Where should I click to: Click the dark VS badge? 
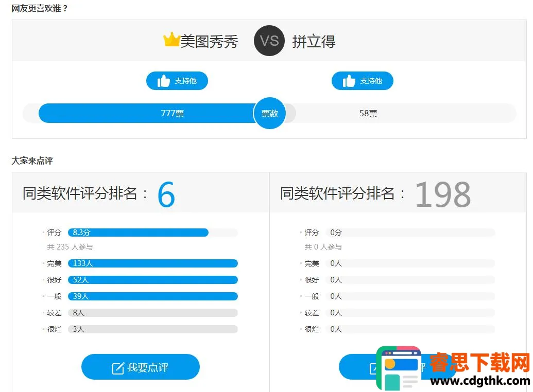269,41
